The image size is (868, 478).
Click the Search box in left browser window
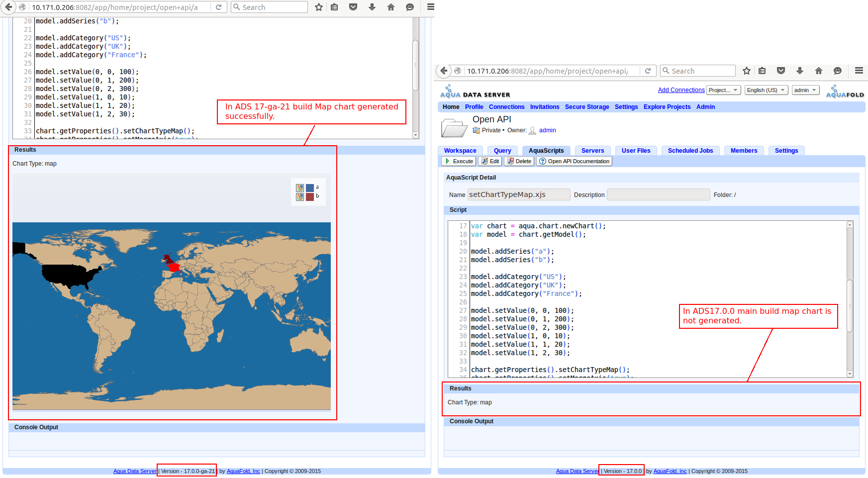pyautogui.click(x=269, y=7)
